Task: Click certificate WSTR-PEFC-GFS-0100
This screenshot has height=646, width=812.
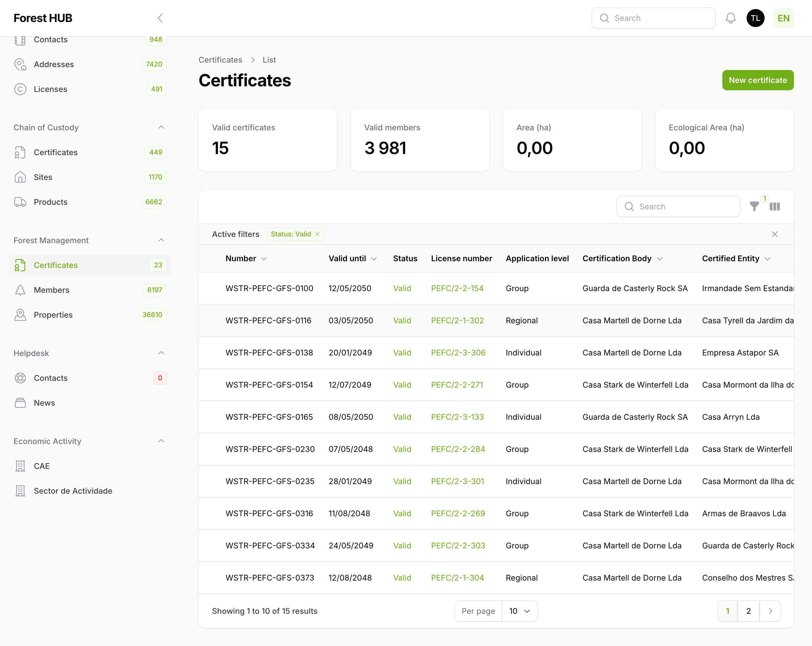Action: [269, 288]
